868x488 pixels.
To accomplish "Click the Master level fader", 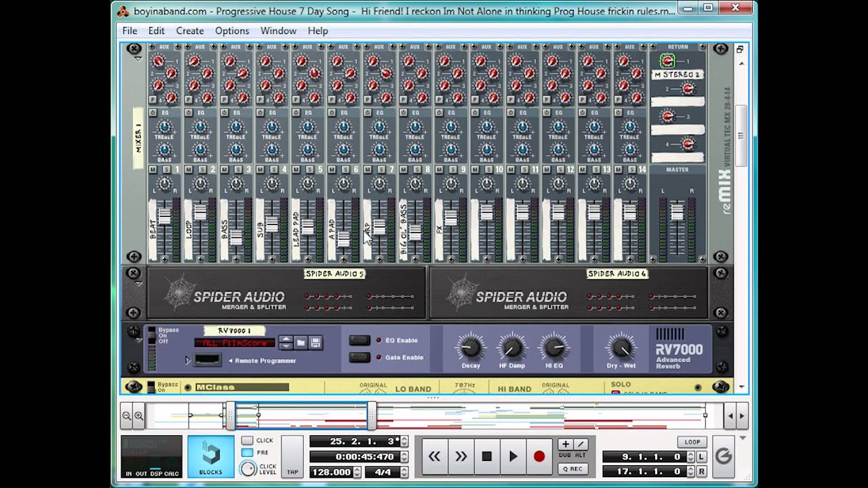I will click(677, 212).
